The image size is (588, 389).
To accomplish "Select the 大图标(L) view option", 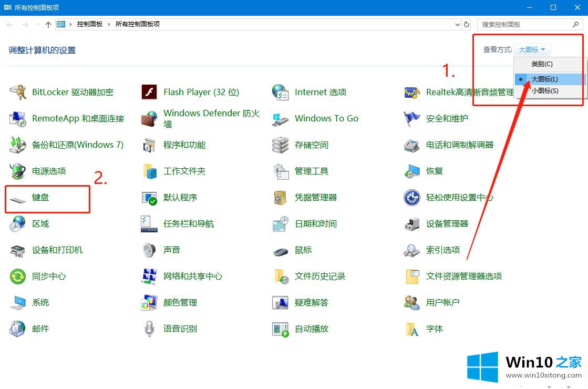I will pos(550,79).
